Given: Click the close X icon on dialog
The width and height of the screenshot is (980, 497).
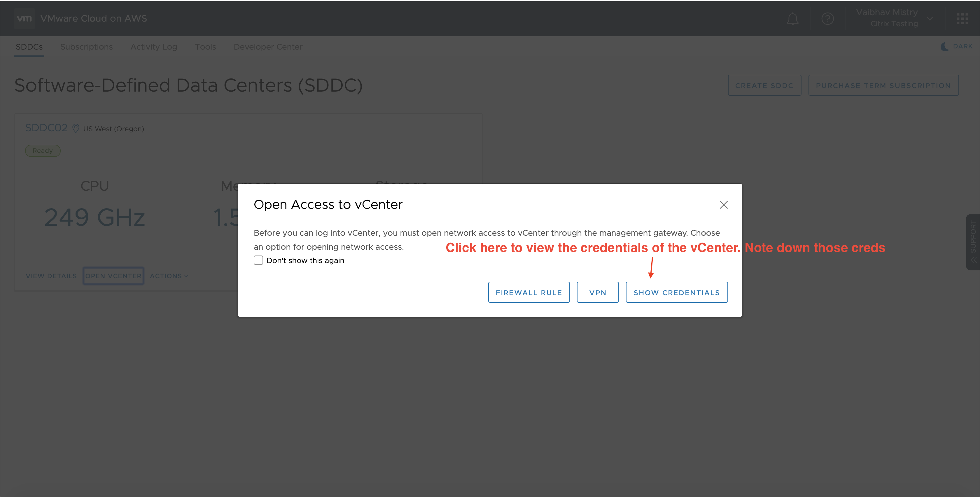Looking at the screenshot, I should pos(724,205).
